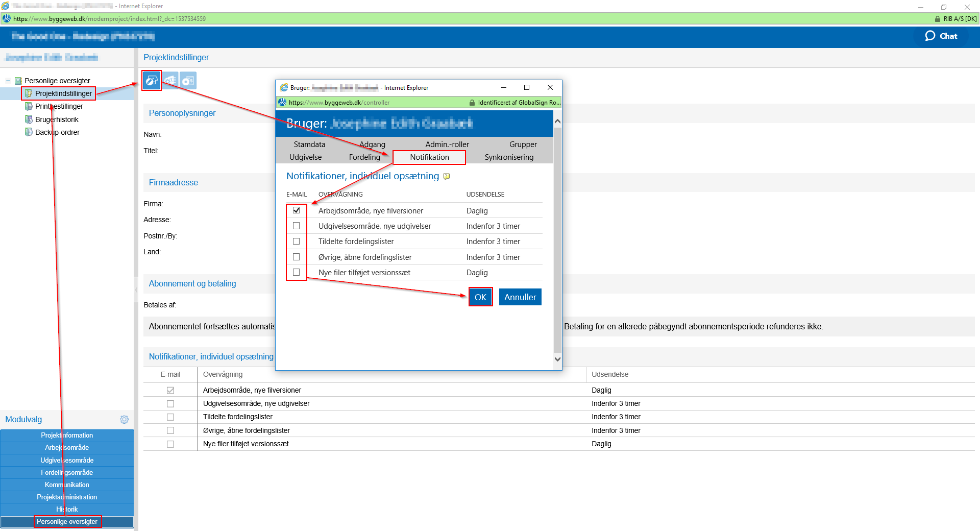Click the Modulvalg settings gear icon
The image size is (980, 531).
124,419
